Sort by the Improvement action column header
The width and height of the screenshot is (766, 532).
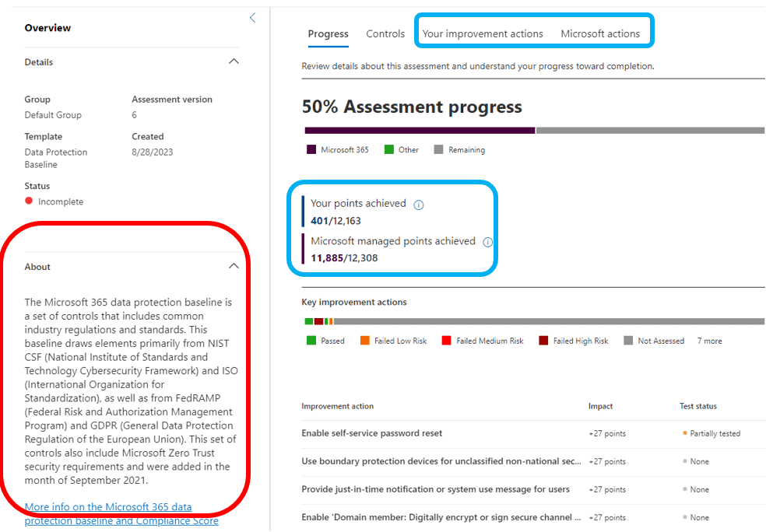tap(338, 406)
